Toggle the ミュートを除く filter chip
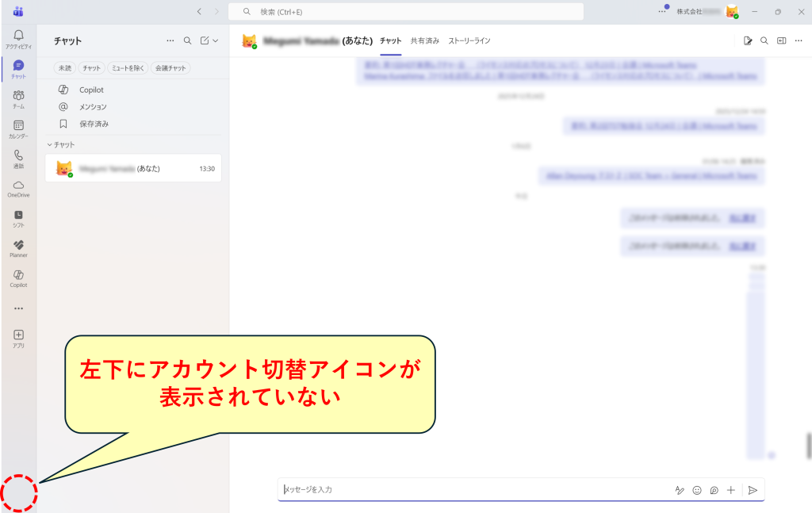 point(128,68)
